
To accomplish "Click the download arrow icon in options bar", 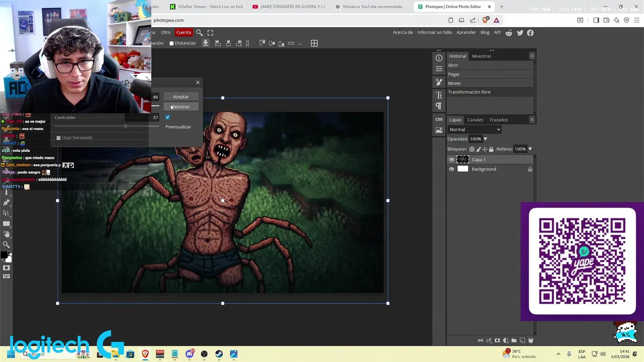I will [x=205, y=43].
